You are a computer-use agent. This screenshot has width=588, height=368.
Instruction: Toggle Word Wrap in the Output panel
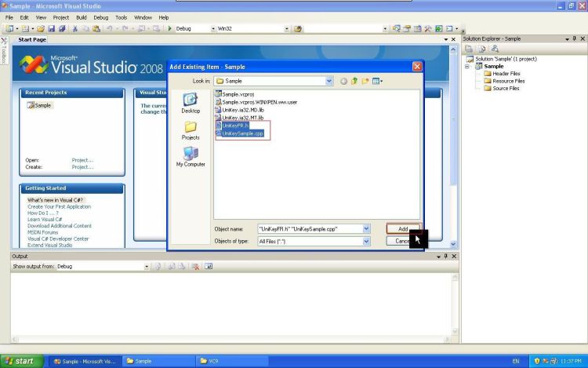(x=209, y=266)
